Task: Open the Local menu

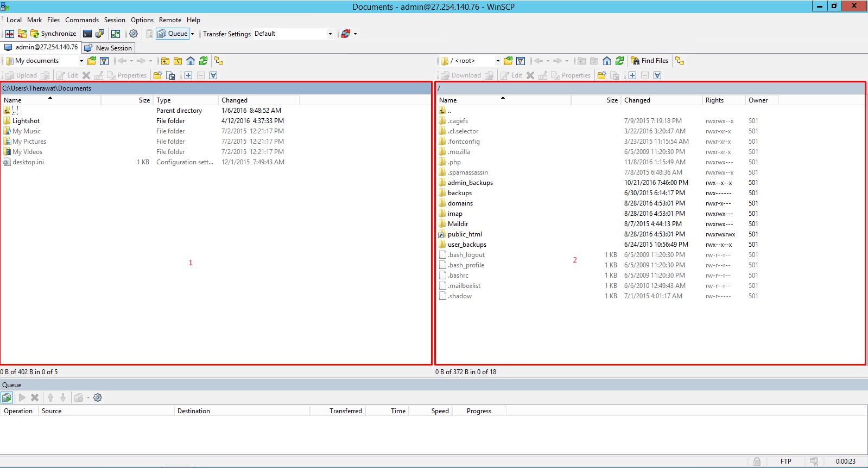Action: pos(14,20)
